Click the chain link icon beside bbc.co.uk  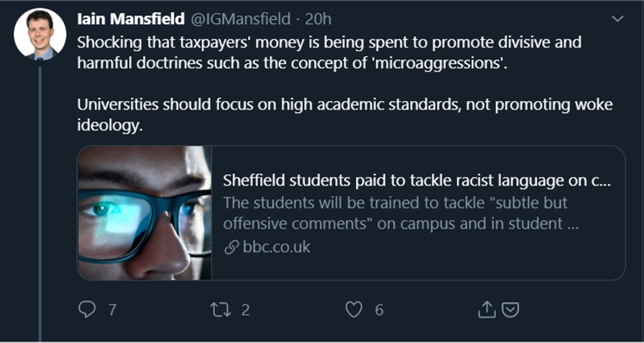(231, 248)
